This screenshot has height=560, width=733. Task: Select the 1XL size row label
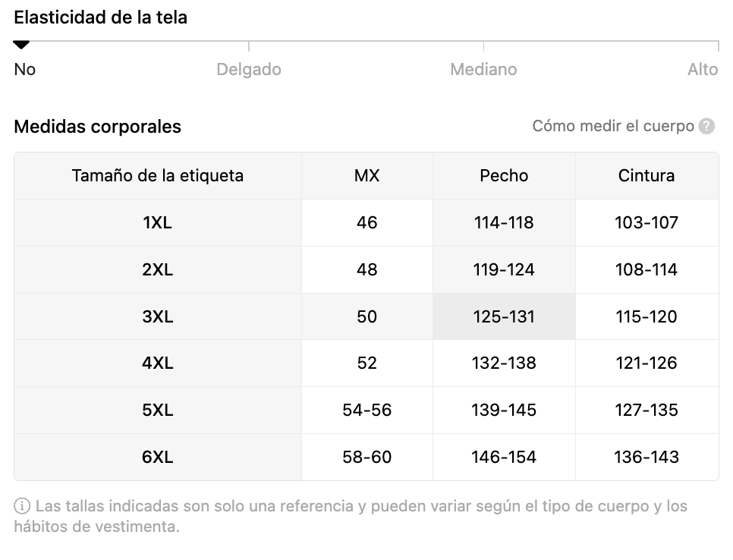coord(158,223)
